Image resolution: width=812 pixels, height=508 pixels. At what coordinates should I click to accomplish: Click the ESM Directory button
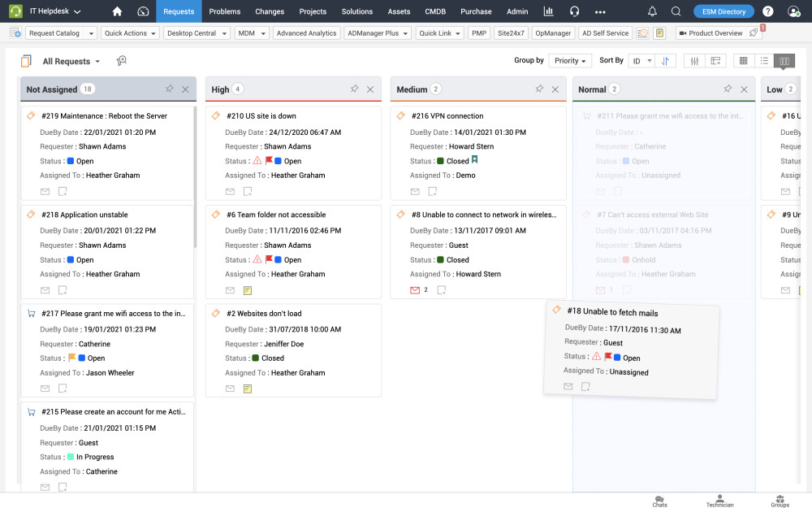click(723, 11)
